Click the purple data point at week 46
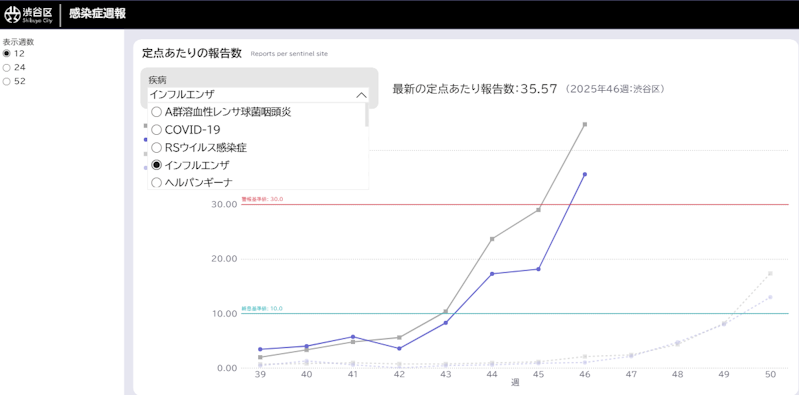This screenshot has height=395, width=799. pos(585,174)
